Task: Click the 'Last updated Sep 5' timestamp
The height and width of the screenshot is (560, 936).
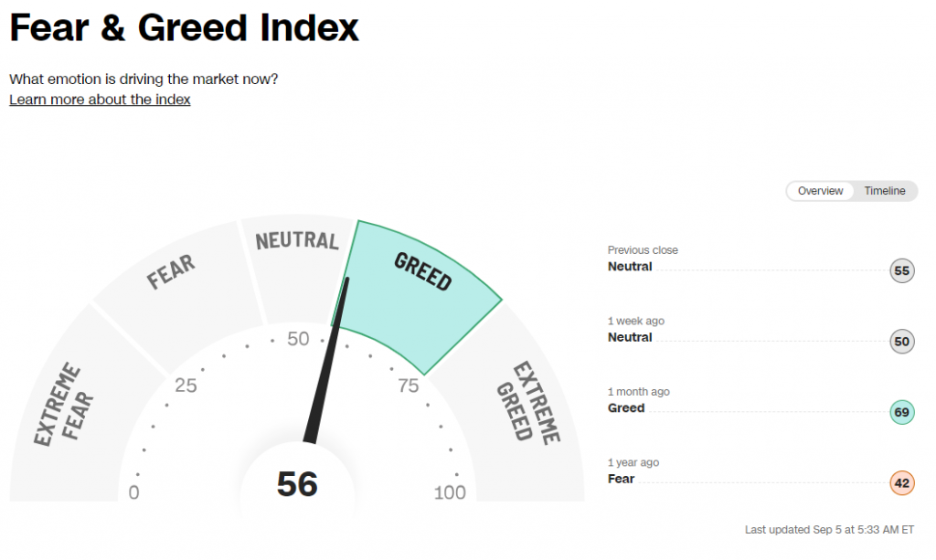Action: (x=829, y=530)
